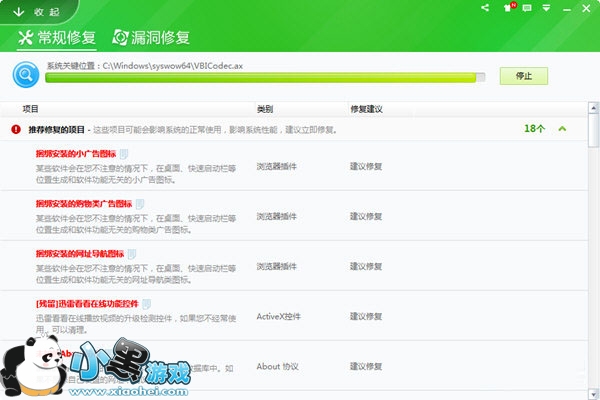Click the ActiveX控件 category cell
The image size is (600, 400).
click(x=279, y=317)
